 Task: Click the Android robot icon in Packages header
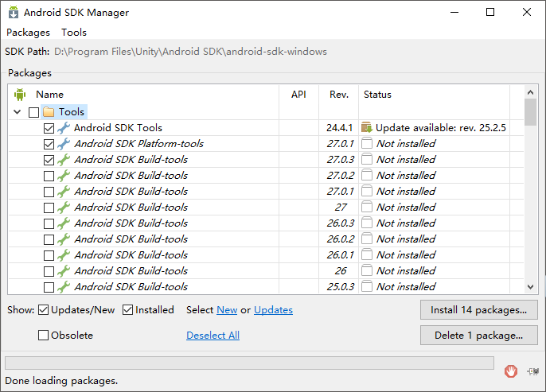point(20,95)
